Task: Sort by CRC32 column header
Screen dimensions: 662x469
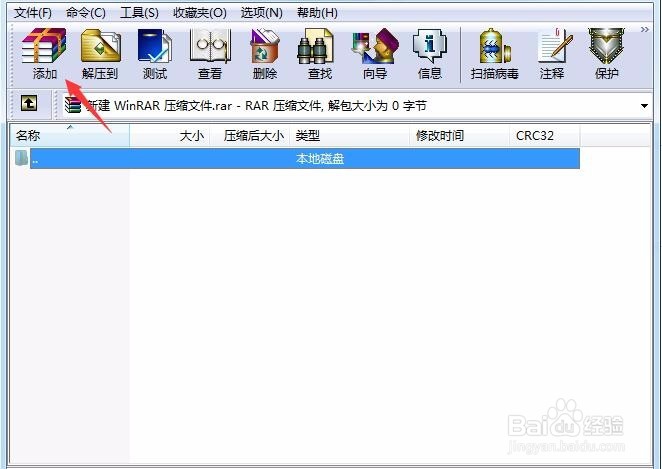Action: click(x=545, y=136)
